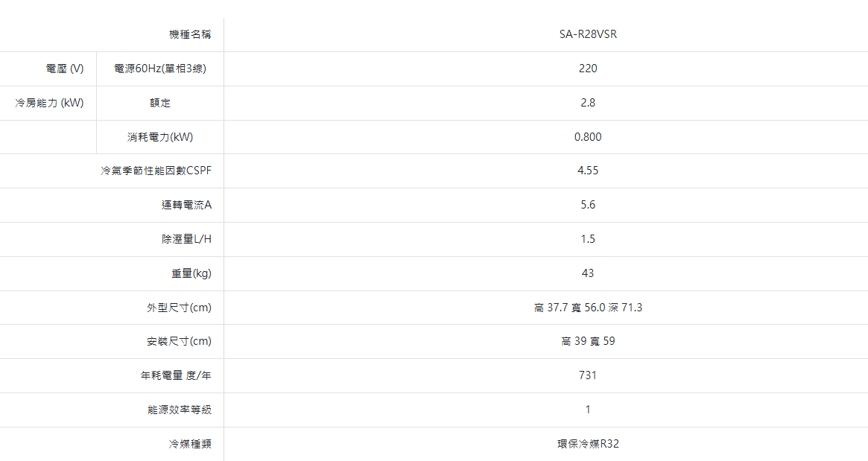Select the refrigerant value 環保冷媒R32
The width and height of the screenshot is (868, 461).
(588, 444)
